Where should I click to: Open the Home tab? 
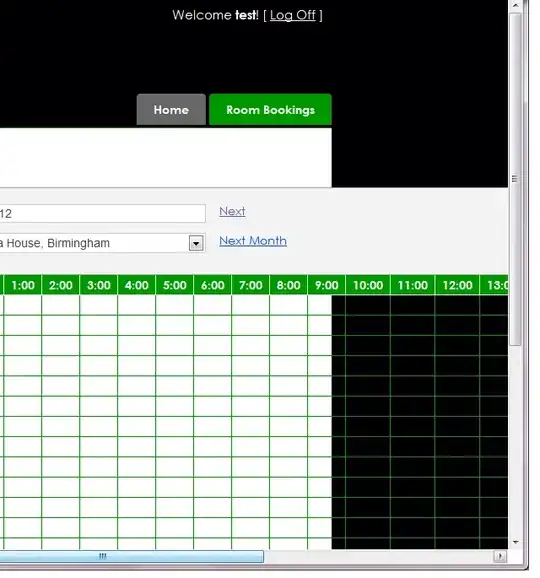171,109
